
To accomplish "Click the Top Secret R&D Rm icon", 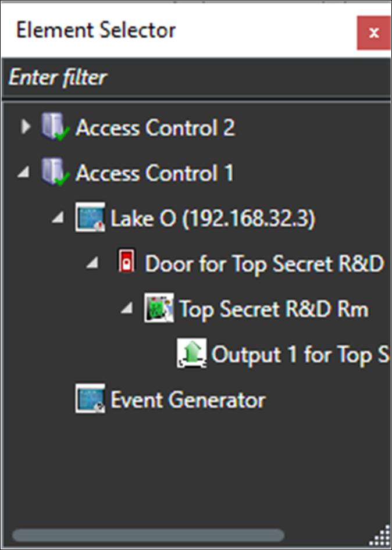I will (x=158, y=309).
